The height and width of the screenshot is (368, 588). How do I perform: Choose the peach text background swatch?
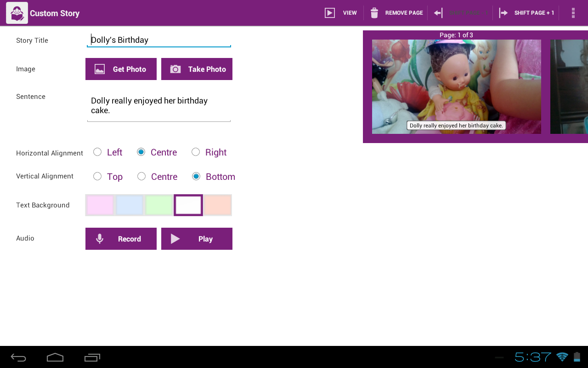point(218,205)
